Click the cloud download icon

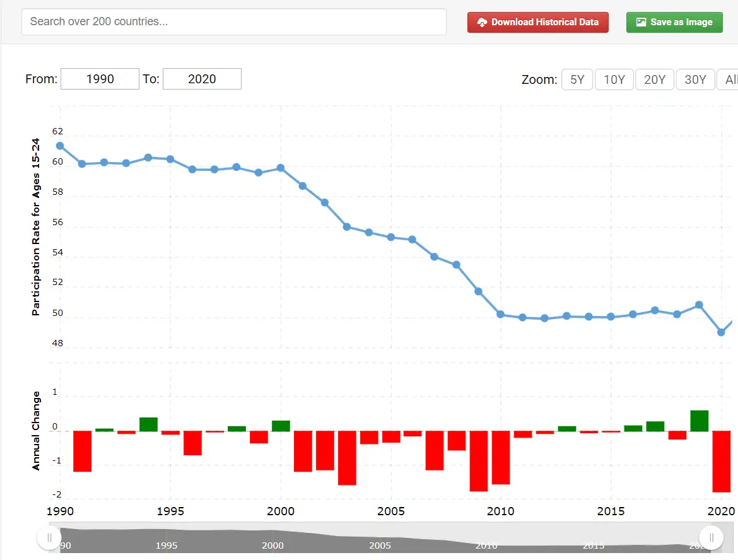[482, 22]
